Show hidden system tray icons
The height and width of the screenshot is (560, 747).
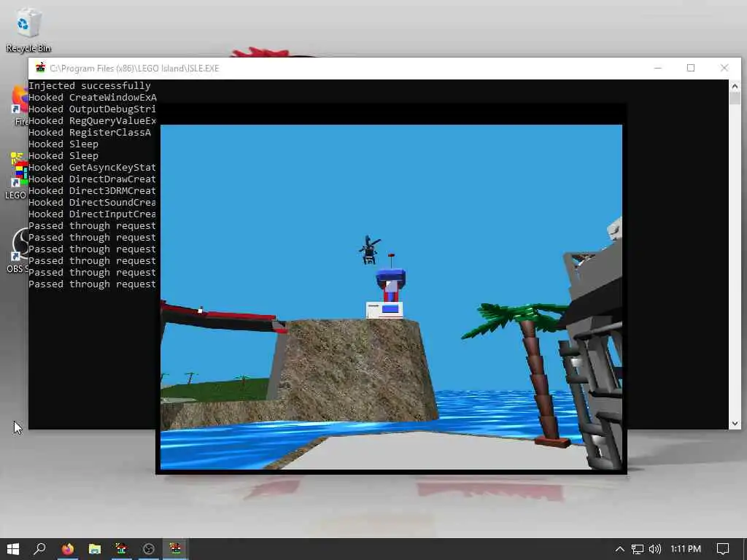pyautogui.click(x=619, y=549)
